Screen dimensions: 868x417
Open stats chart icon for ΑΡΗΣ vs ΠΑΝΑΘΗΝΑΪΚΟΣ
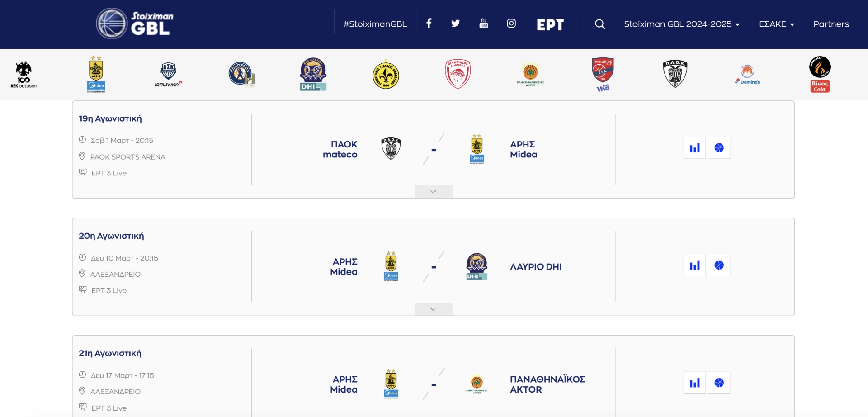(695, 383)
